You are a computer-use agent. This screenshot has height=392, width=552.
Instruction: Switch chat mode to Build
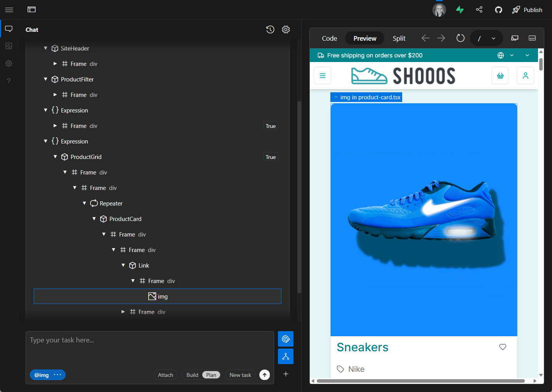click(x=192, y=375)
